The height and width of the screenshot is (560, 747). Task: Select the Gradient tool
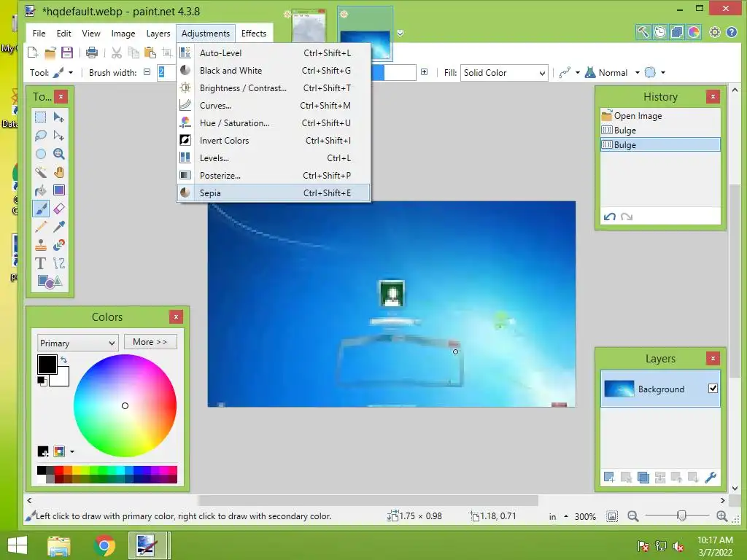pyautogui.click(x=59, y=190)
